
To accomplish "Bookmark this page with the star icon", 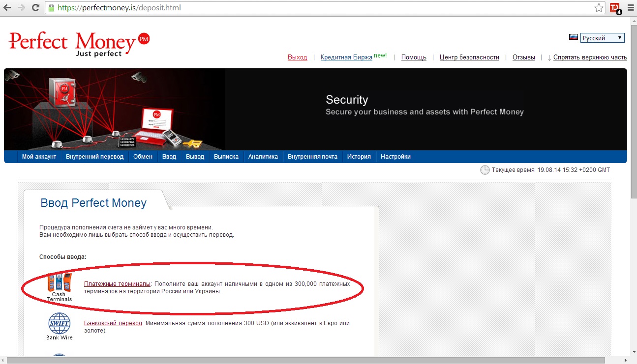I will point(599,7).
